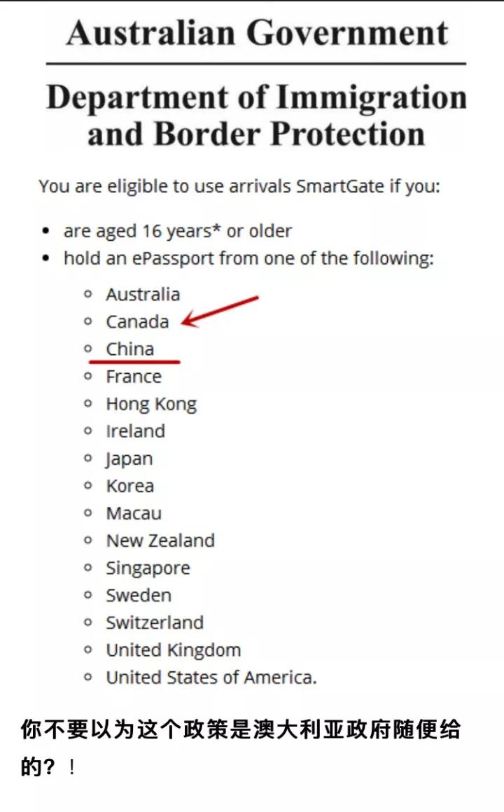The height and width of the screenshot is (812, 504).
Task: Click Macau in the country list
Action: point(134,513)
